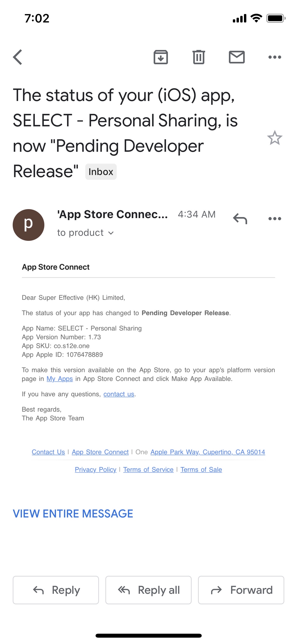Image resolution: width=297 pixels, height=644 pixels.
Task: Tap the Inbox label tag
Action: [101, 172]
